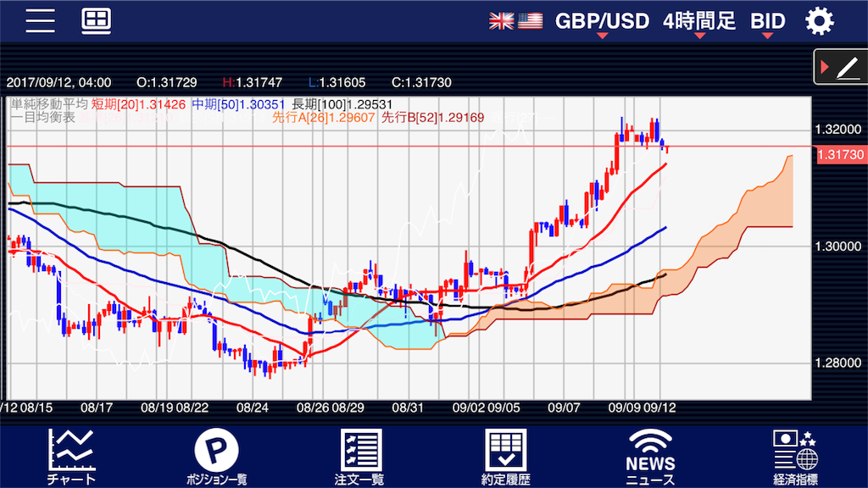
Task: Tap the UK flag icon
Action: coord(502,21)
